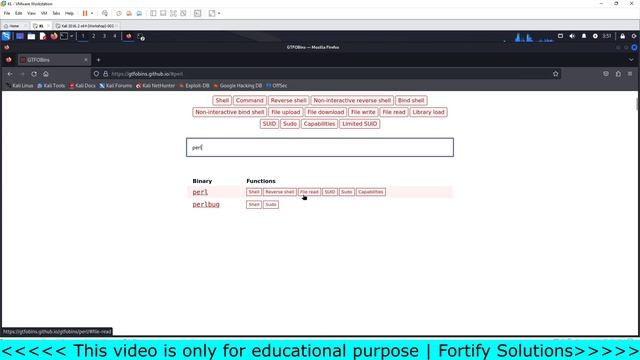The image size is (640, 360).
Task: Open the perl binary link
Action: (x=200, y=192)
